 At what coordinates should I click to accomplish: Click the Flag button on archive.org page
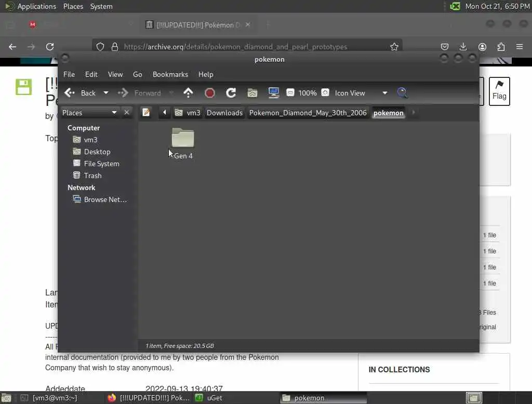499,91
